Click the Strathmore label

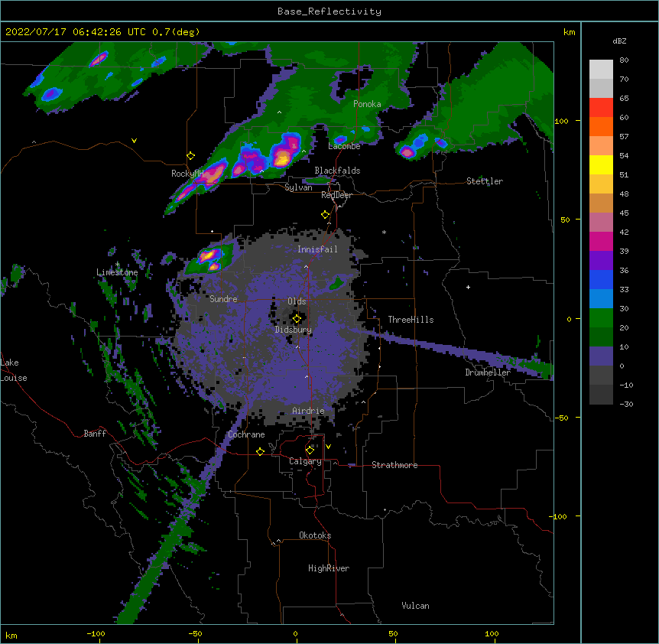[394, 465]
